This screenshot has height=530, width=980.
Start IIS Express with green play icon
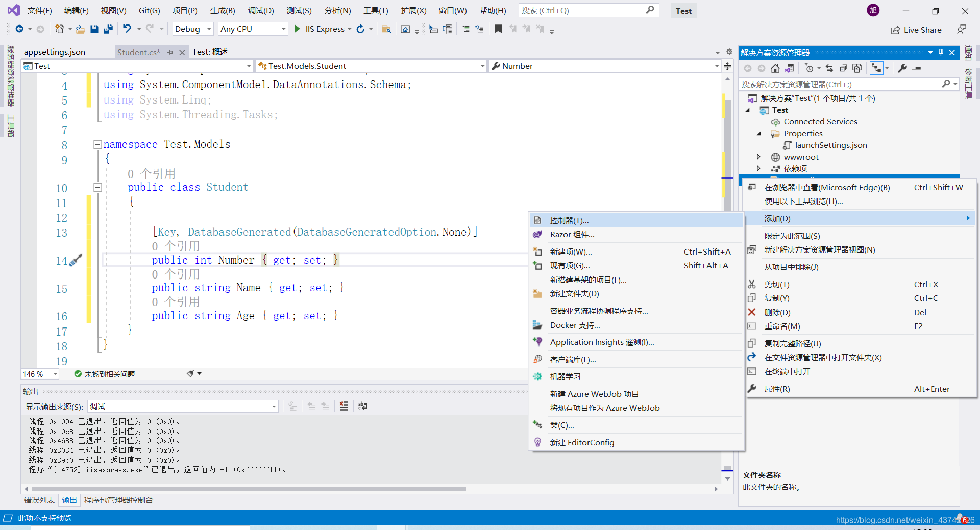(297, 29)
